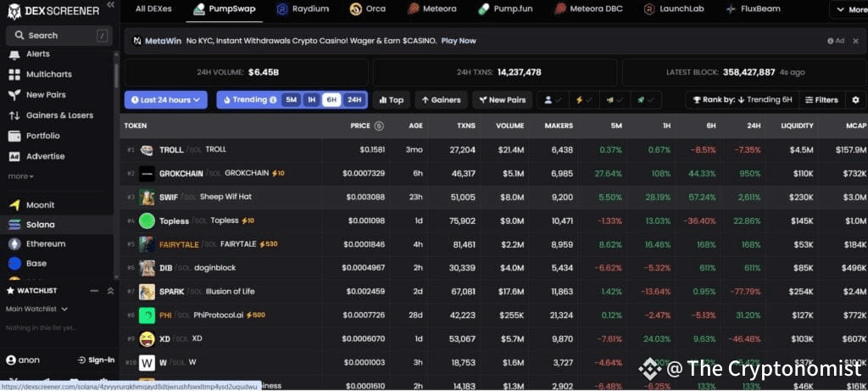Click GROKCHAIN boost lightning badge
Screen dimensions: 868x391
pos(278,173)
